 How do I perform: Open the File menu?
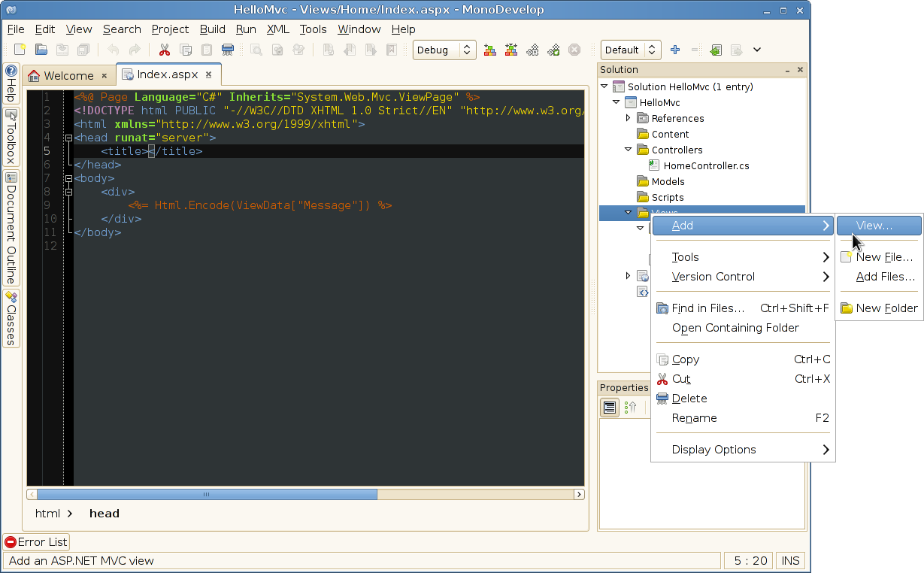click(x=16, y=29)
